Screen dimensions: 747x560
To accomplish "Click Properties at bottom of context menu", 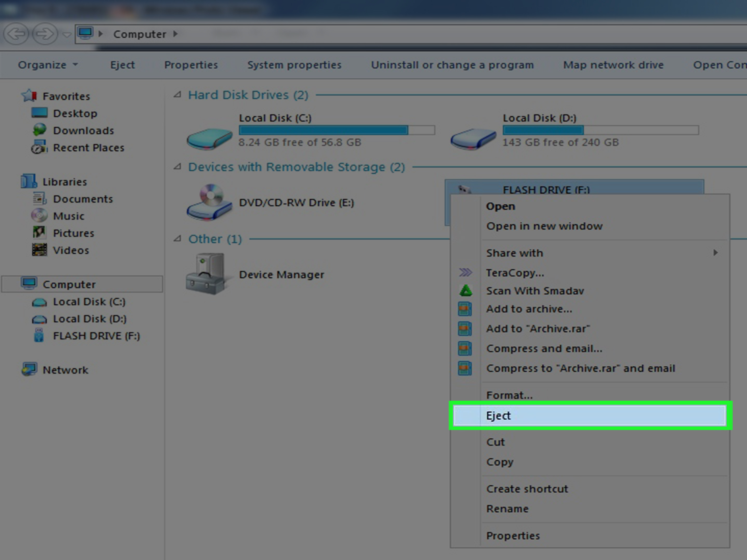I will [x=513, y=536].
